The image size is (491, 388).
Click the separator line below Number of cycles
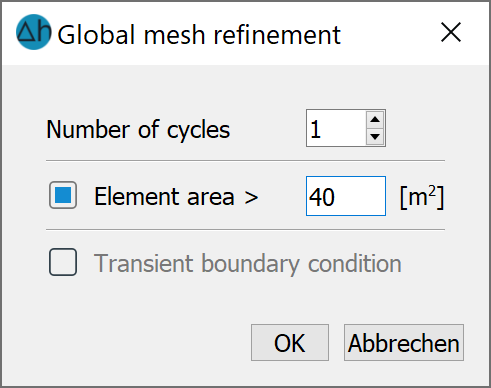point(245,160)
